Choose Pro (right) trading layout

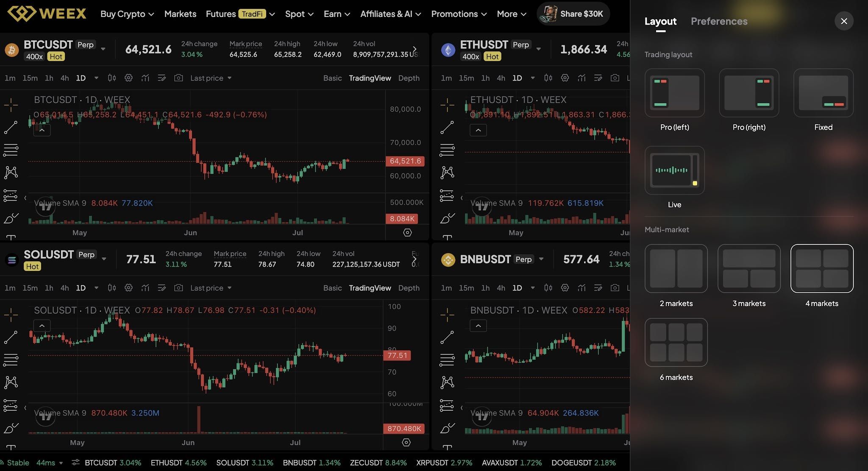(749, 93)
